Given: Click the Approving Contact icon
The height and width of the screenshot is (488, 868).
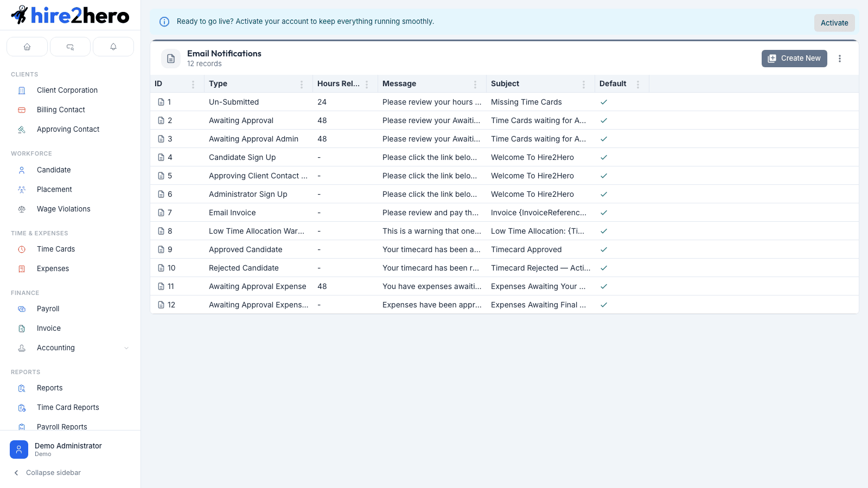Looking at the screenshot, I should [x=22, y=130].
